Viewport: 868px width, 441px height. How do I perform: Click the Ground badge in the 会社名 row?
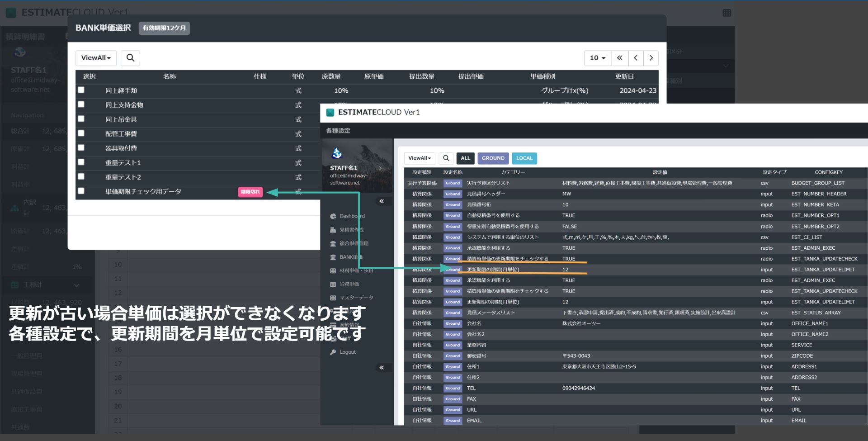click(453, 323)
